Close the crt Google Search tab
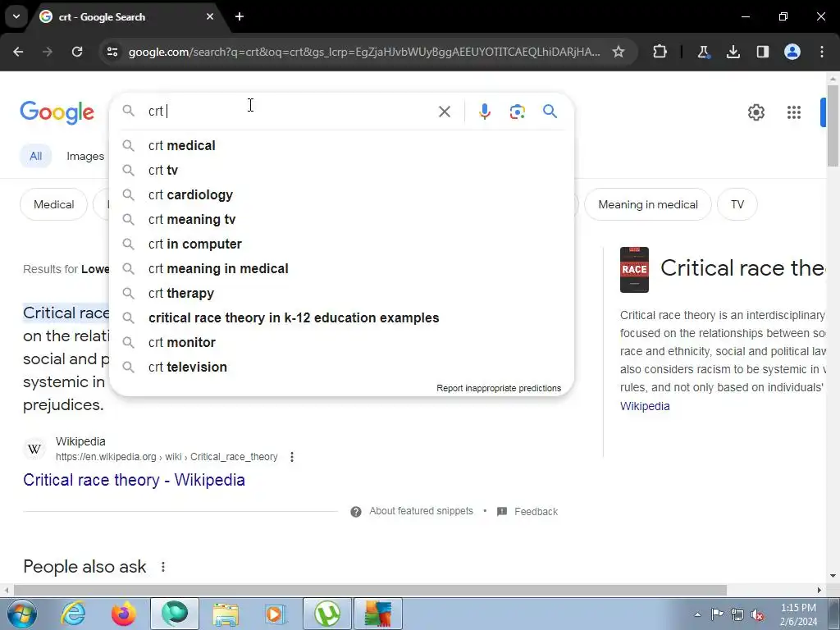The width and height of the screenshot is (840, 630). coord(210,16)
